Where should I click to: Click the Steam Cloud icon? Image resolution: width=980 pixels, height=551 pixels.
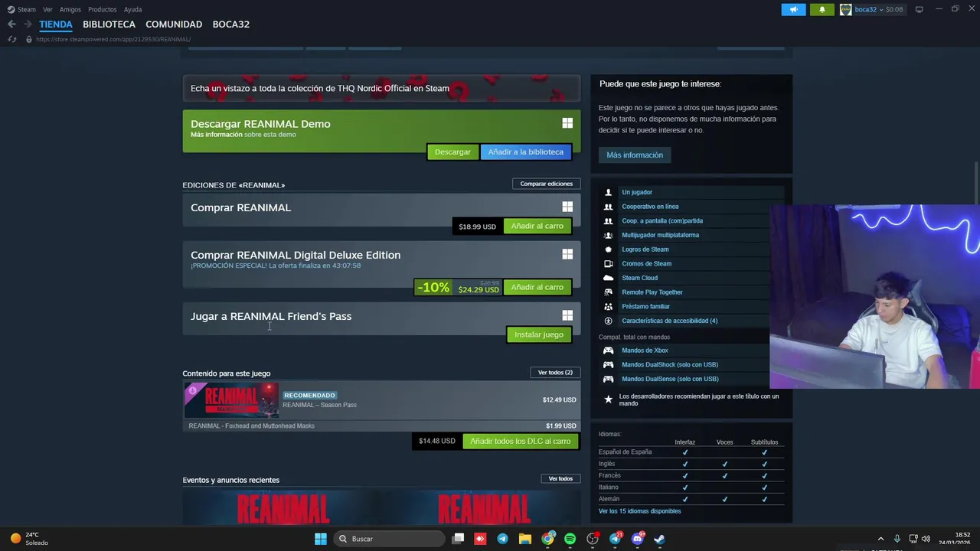[x=608, y=278]
